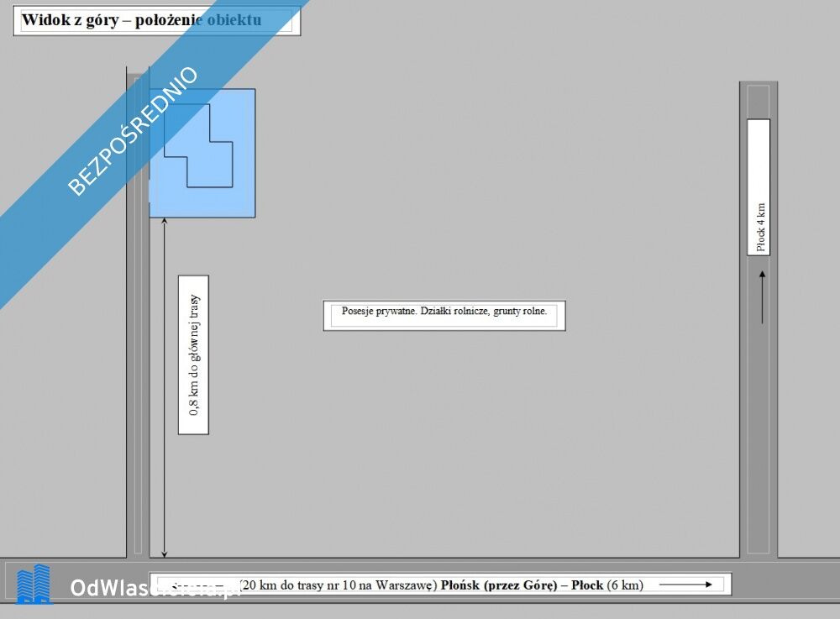Click the right-pointing arrow in bottom road label
Viewport: 840px width, 619px height.
(685, 585)
